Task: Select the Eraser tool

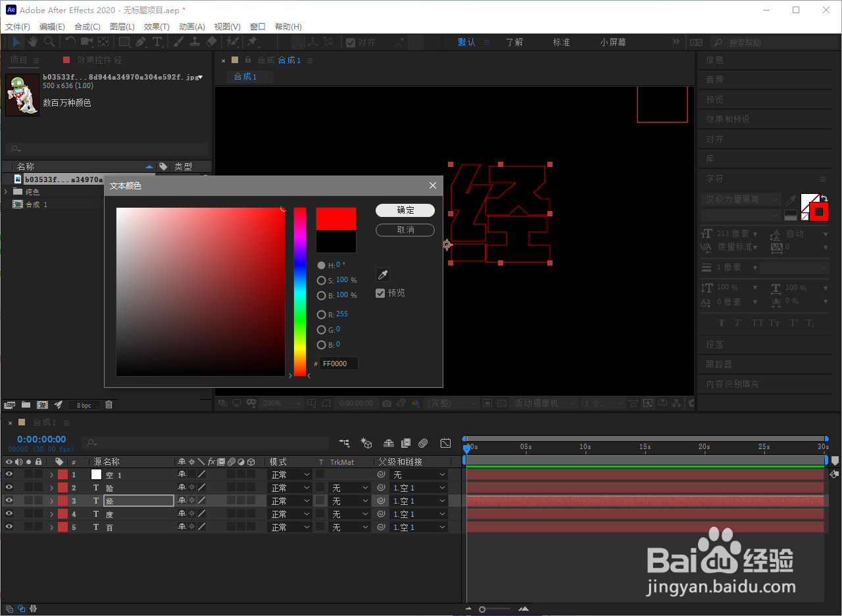Action: [x=211, y=41]
